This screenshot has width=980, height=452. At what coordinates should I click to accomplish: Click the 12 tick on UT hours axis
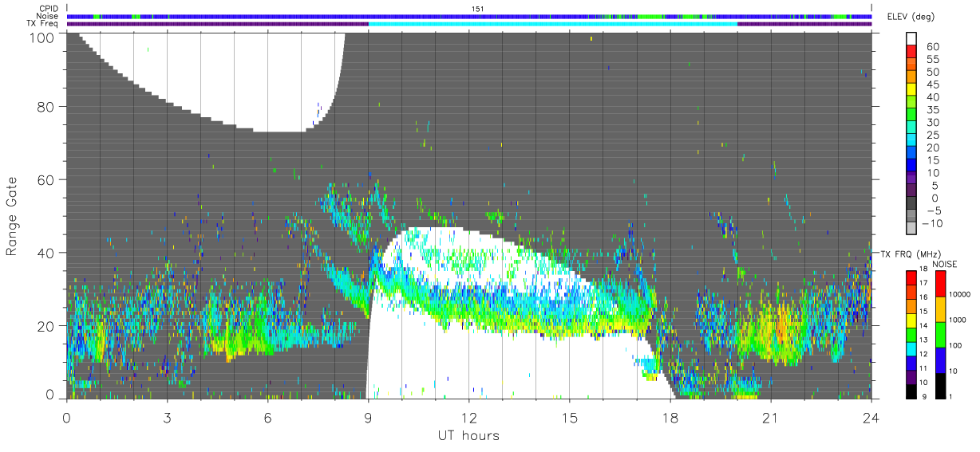point(468,417)
